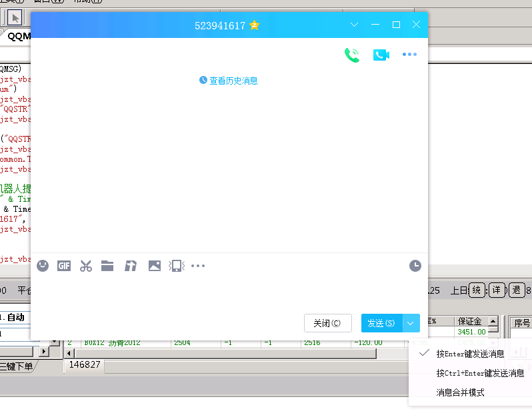Select 按Enter键发送消息 option
The width and height of the screenshot is (532, 417).
tap(470, 354)
